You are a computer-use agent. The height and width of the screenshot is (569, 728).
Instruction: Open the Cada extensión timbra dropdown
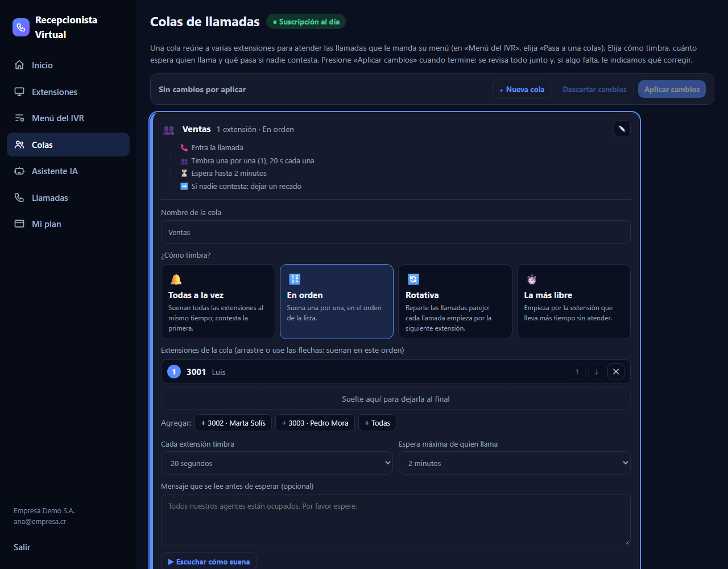click(277, 463)
